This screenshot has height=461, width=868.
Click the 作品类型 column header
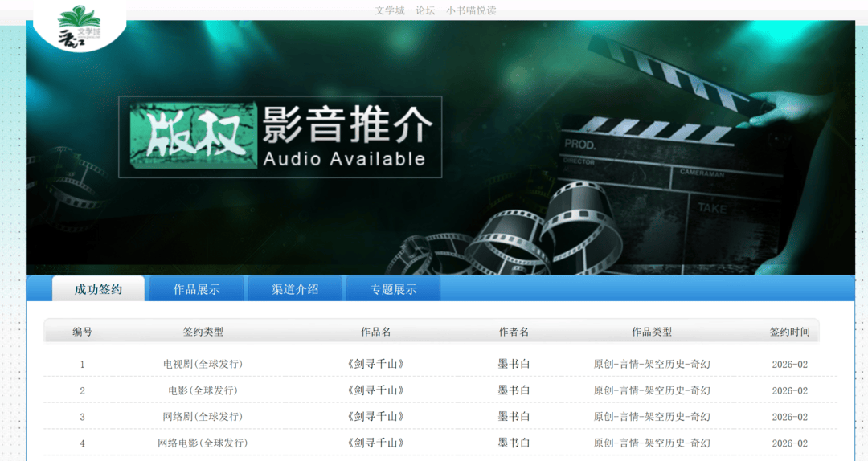pos(652,332)
